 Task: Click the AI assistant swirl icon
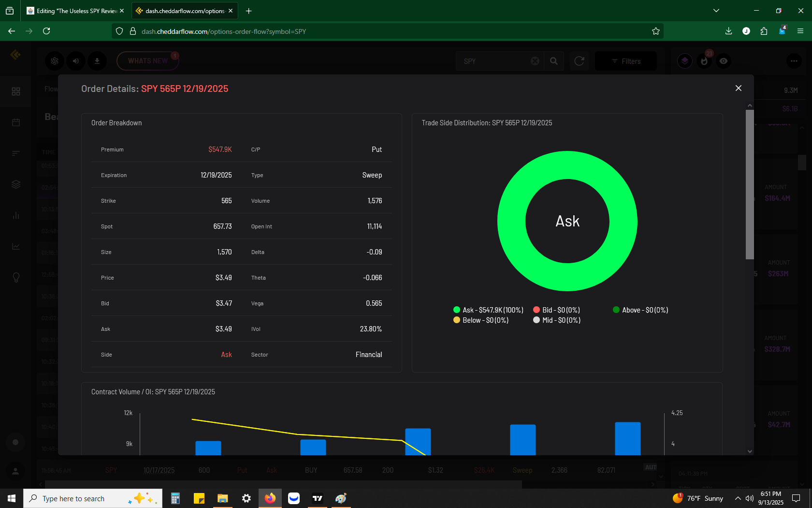pos(55,61)
